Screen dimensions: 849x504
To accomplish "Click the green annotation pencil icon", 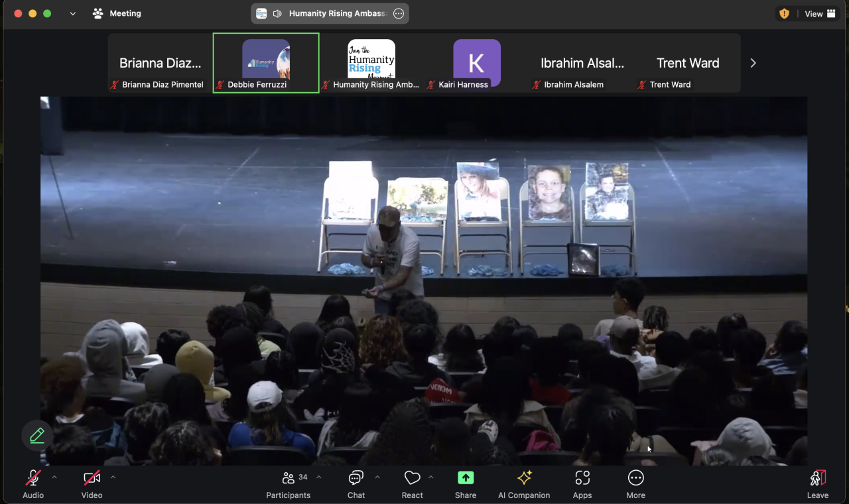I will tap(37, 436).
